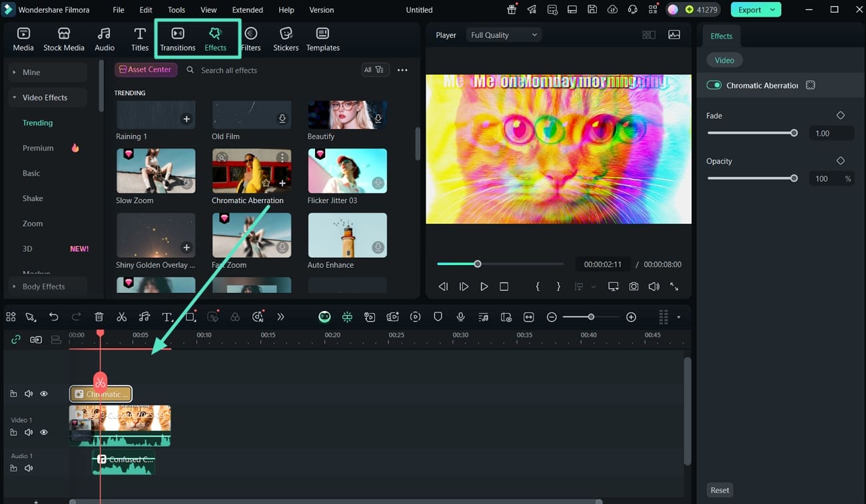
Task: Open the File menu
Action: (x=119, y=10)
